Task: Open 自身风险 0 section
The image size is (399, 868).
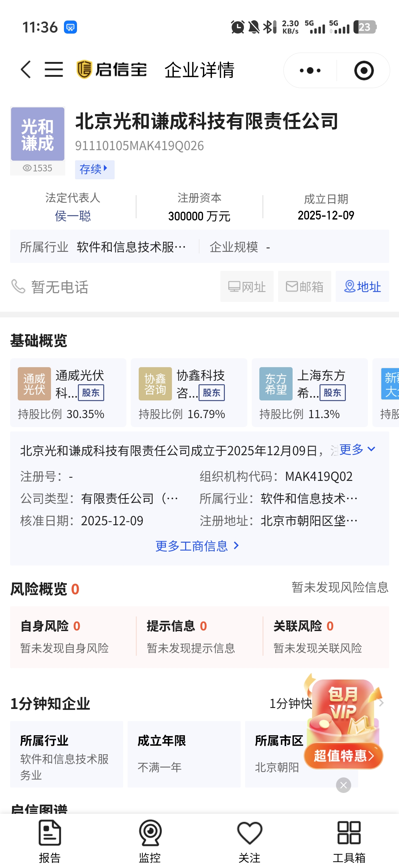Action: [73, 636]
